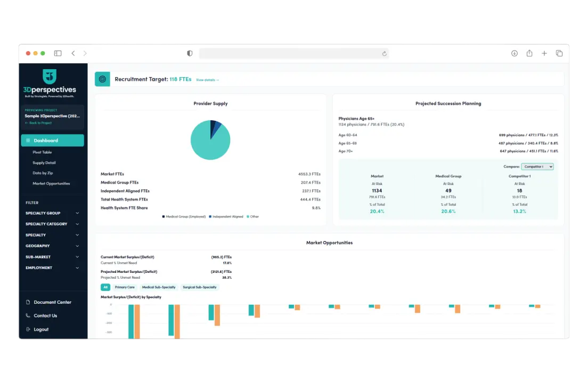Open Market Opportunities in the sidebar

click(51, 184)
